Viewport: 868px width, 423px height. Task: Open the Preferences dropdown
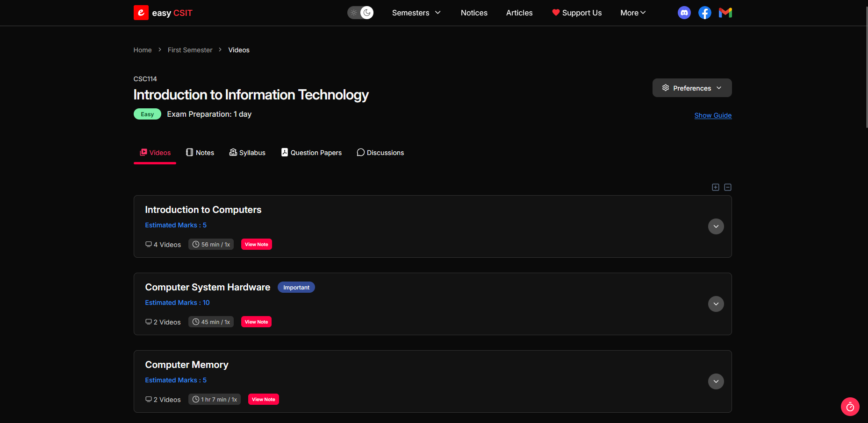click(692, 88)
